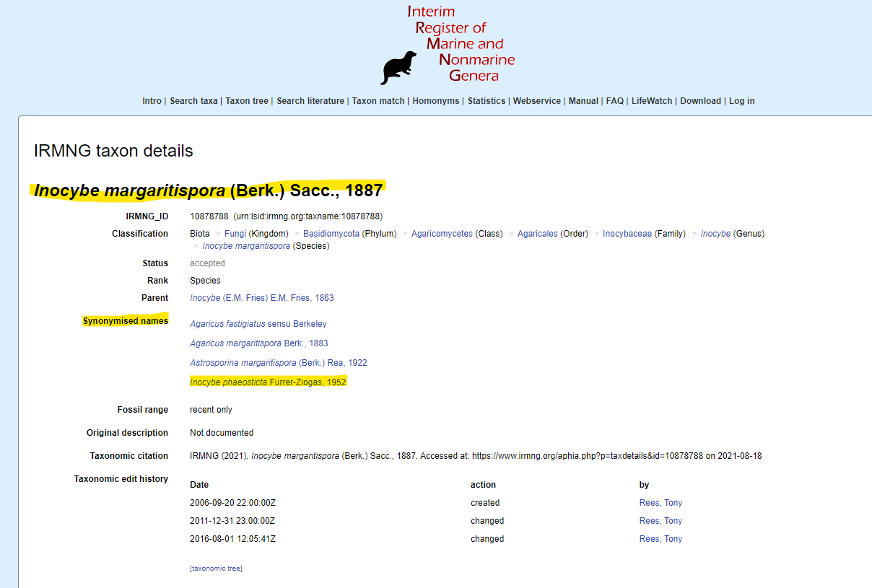872x588 pixels.
Task: Go to Taxon tree navigation link
Action: coord(247,101)
